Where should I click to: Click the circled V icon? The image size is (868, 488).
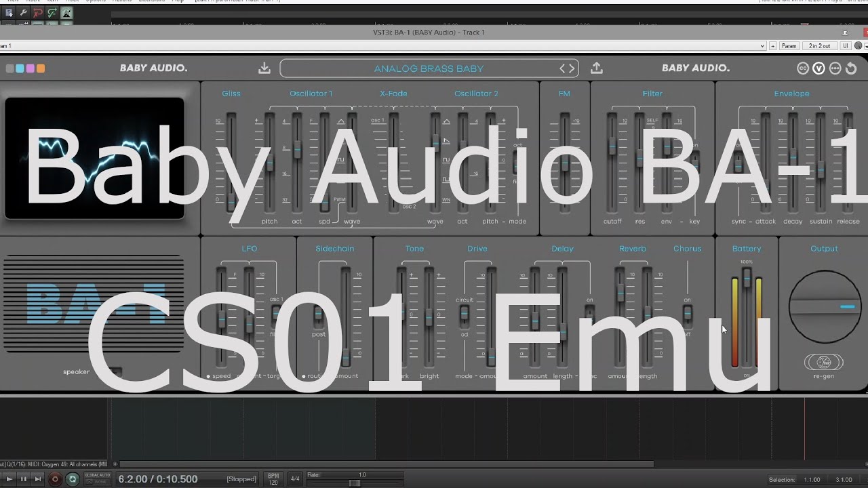coord(818,68)
